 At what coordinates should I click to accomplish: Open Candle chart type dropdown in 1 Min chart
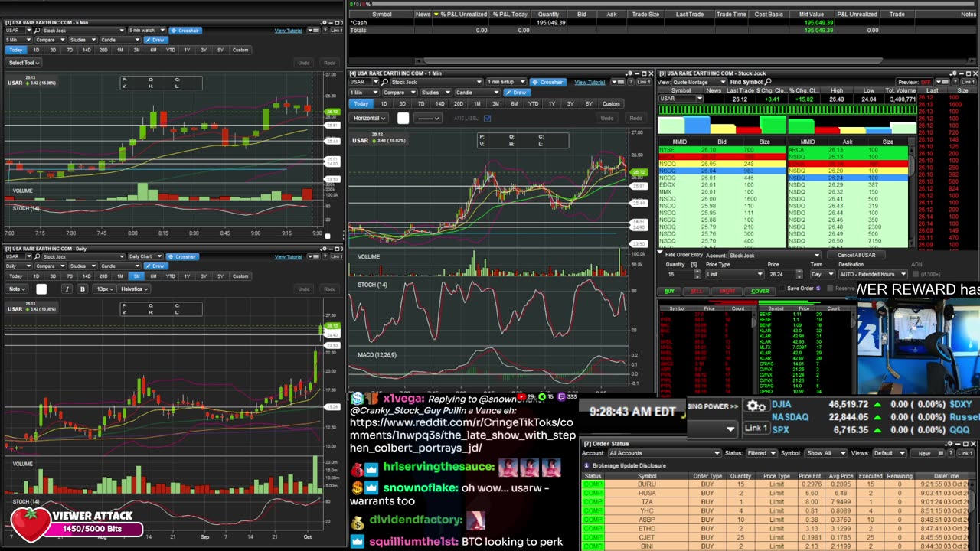478,93
